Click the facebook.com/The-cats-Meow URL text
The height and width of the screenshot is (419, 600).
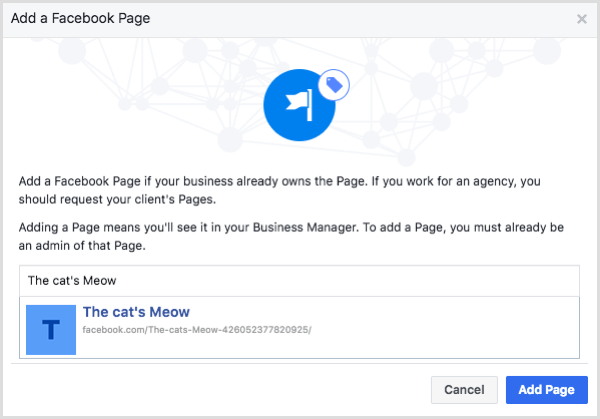point(197,329)
